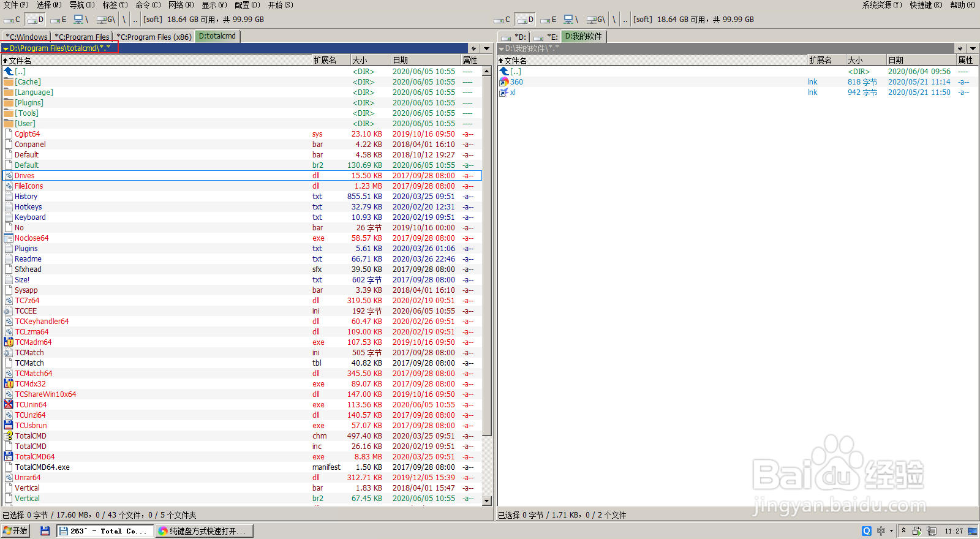Select the 360 shortcut icon in right panel
The image size is (980, 539).
point(504,82)
